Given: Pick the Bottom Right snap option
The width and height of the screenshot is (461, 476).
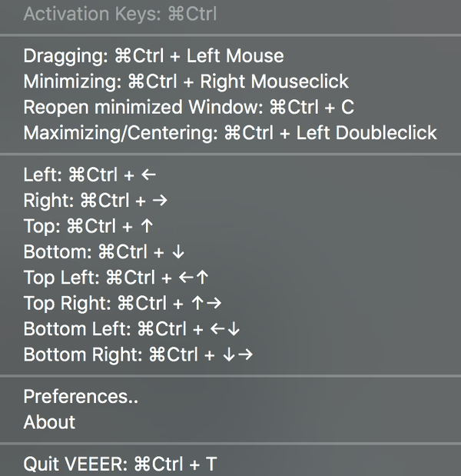Looking at the screenshot, I should [x=138, y=355].
